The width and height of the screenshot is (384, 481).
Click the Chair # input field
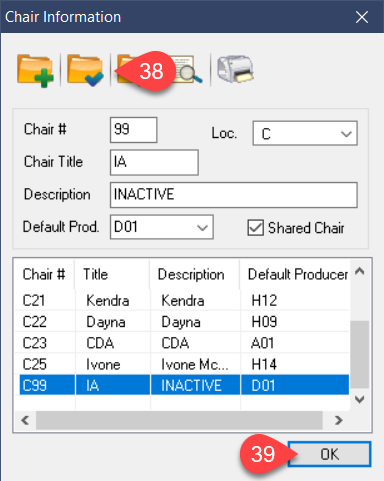[x=133, y=130]
